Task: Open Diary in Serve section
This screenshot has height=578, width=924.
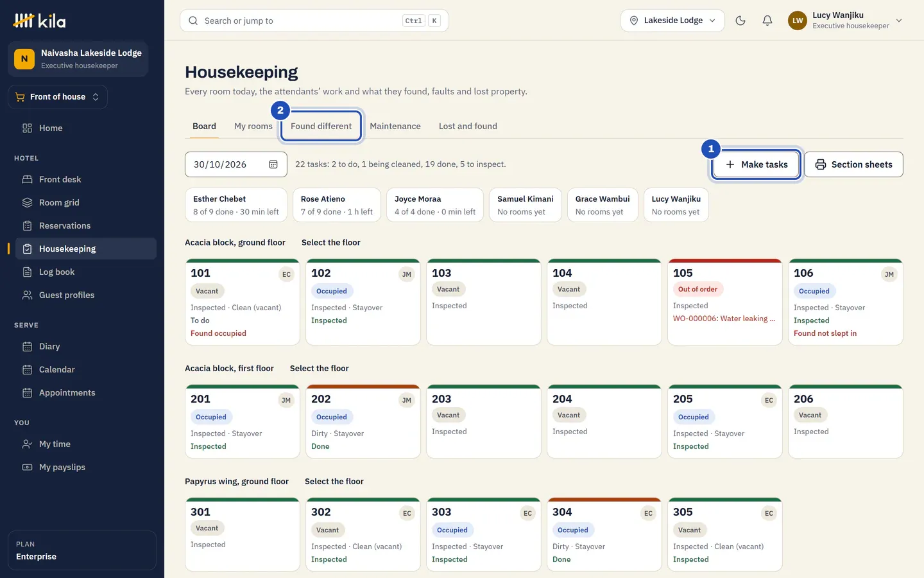Action: [86, 346]
